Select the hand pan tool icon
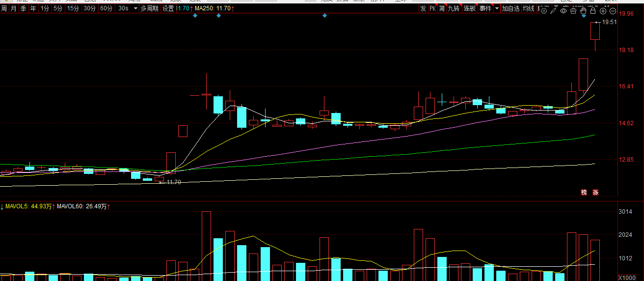Image resolution: width=644 pixels, height=281 pixels. click(583, 10)
